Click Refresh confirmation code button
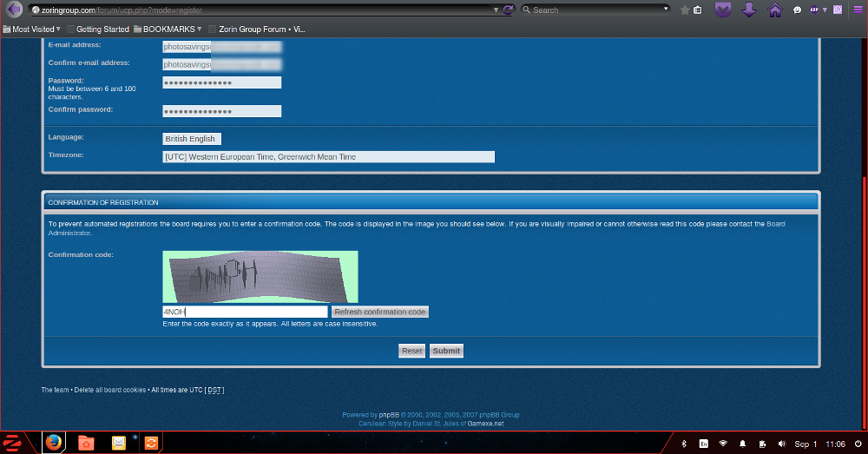 (x=380, y=312)
